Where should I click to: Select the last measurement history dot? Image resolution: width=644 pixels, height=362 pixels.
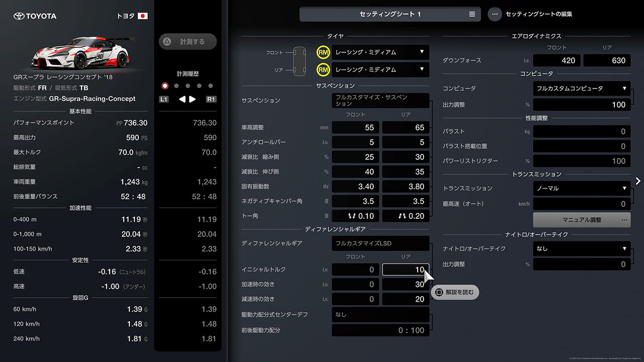[x=211, y=85]
